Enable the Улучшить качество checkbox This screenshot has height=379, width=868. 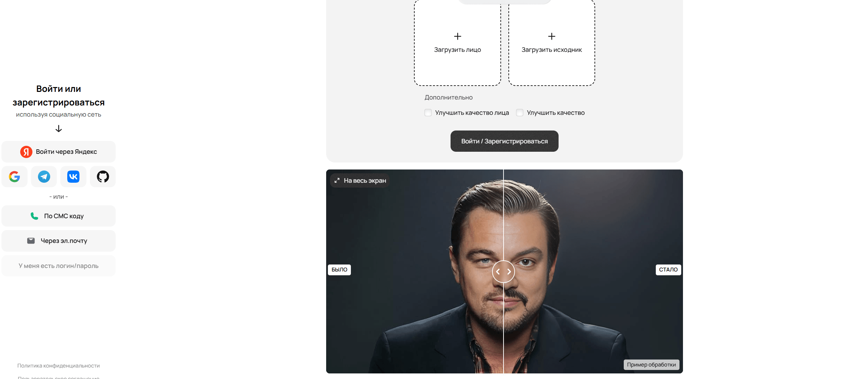coord(520,113)
